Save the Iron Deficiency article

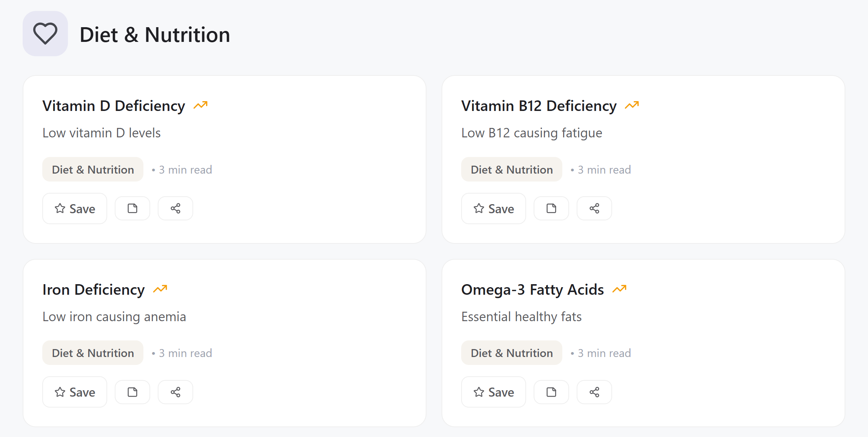pos(74,392)
